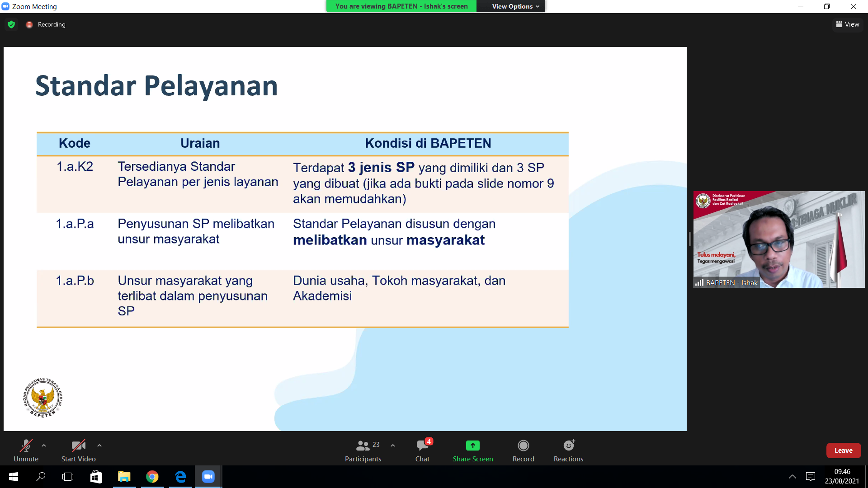This screenshot has height=488, width=868.
Task: Click table cell '1.a.P.b'
Action: tap(75, 281)
